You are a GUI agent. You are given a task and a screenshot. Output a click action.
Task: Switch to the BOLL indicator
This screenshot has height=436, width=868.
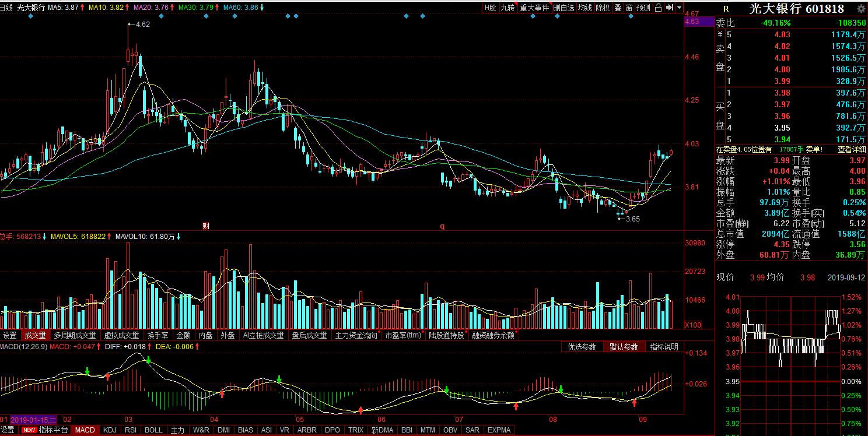tap(153, 430)
